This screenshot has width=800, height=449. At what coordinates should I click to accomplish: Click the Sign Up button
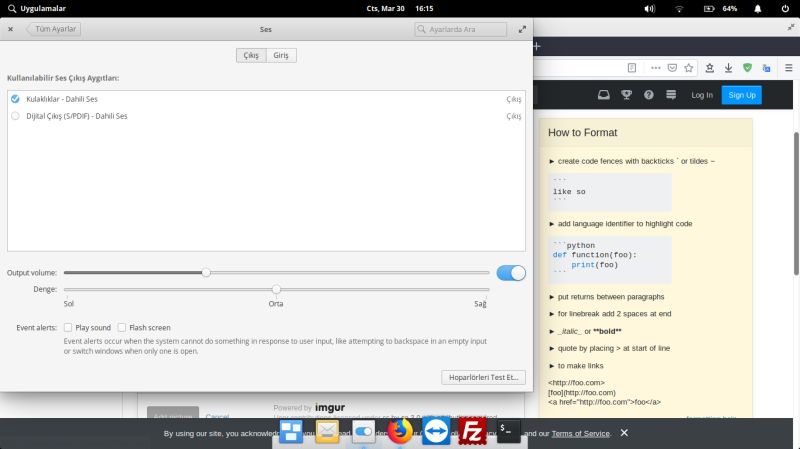point(742,95)
